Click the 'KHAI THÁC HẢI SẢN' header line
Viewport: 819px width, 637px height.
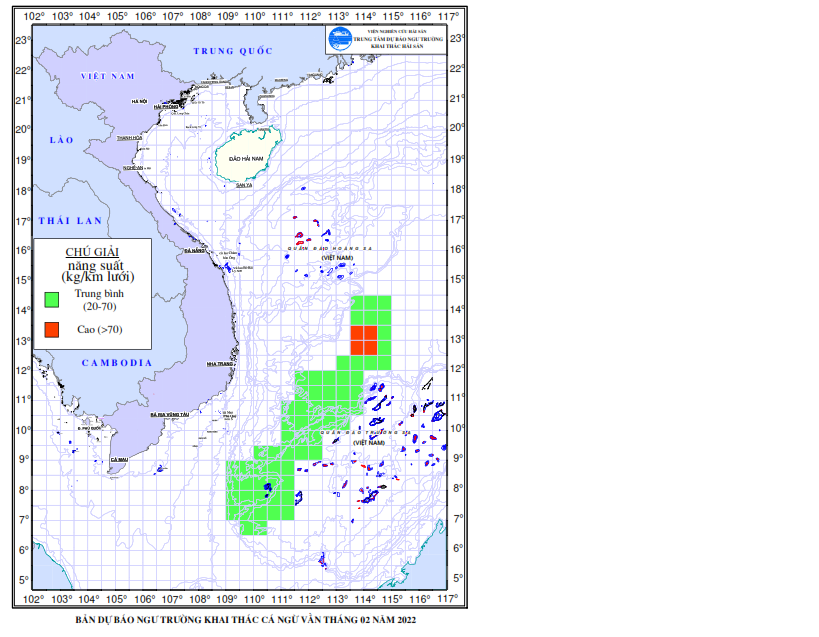pos(397,46)
